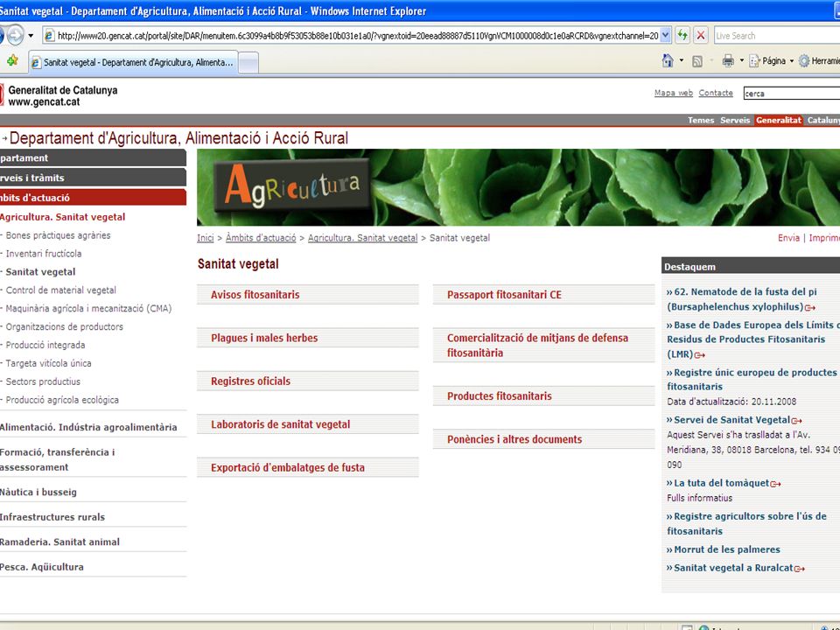Expand the Home button dropdown arrow
This screenshot has width=840, height=630.
[682, 60]
